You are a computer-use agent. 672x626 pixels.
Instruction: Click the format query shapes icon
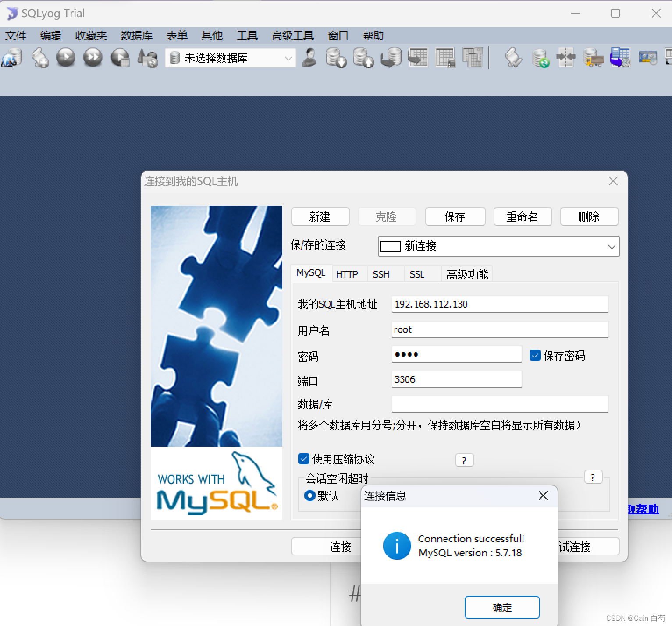click(147, 58)
